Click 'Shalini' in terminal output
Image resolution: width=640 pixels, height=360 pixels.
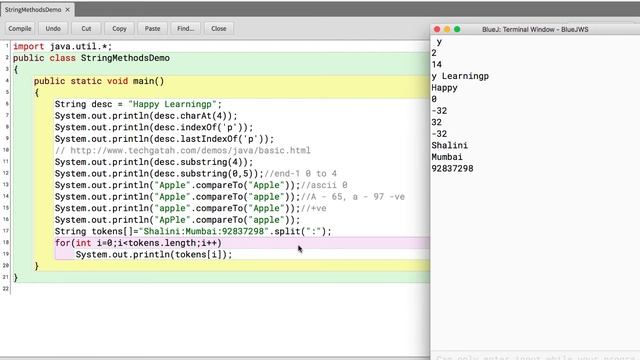(449, 145)
